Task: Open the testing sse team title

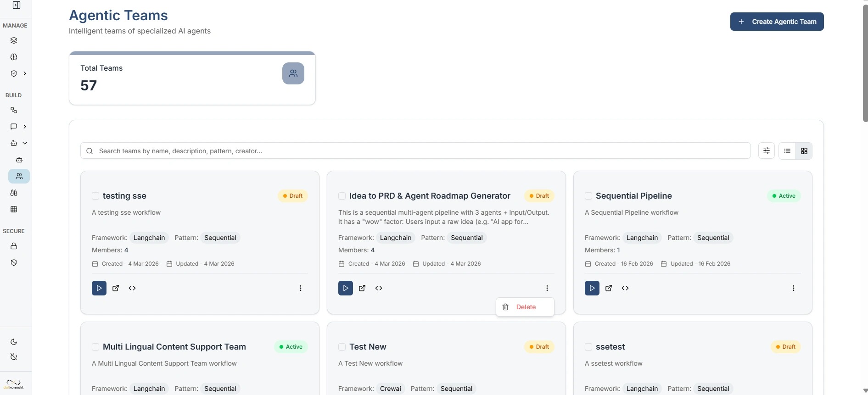Action: [124, 196]
